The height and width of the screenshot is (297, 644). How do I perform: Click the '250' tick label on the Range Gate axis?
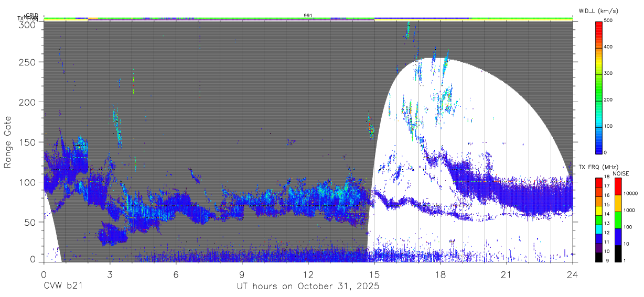(26, 62)
